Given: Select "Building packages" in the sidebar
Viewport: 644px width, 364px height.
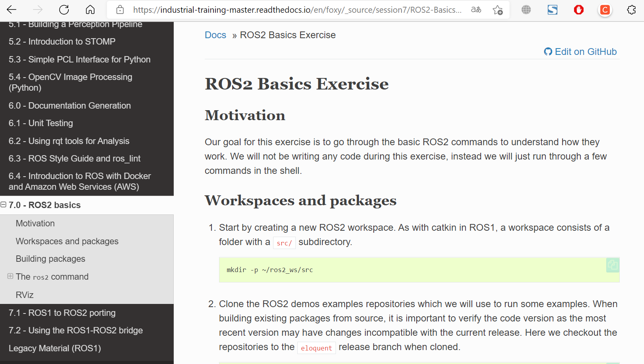Looking at the screenshot, I should click(x=50, y=259).
